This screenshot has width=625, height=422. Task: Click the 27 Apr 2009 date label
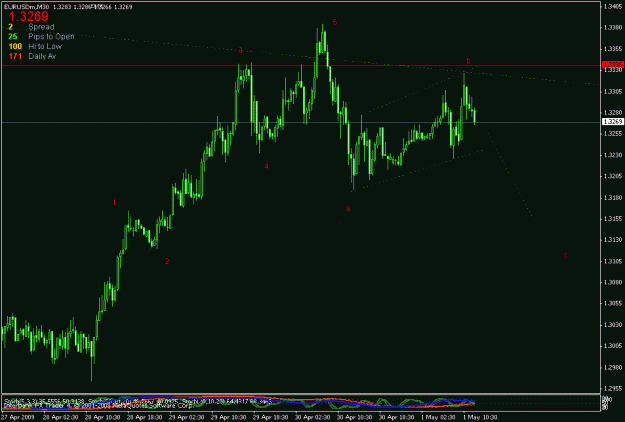pyautogui.click(x=18, y=417)
